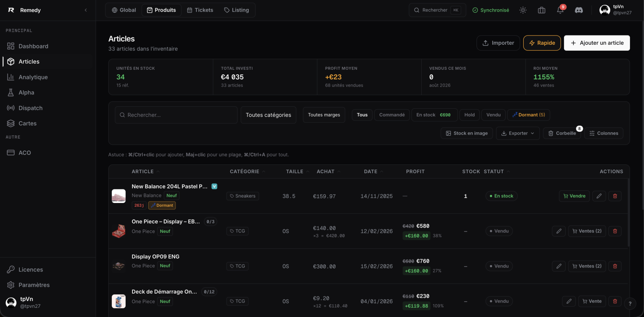The height and width of the screenshot is (317, 644).
Task: Open the Listing tab
Action: pyautogui.click(x=237, y=10)
